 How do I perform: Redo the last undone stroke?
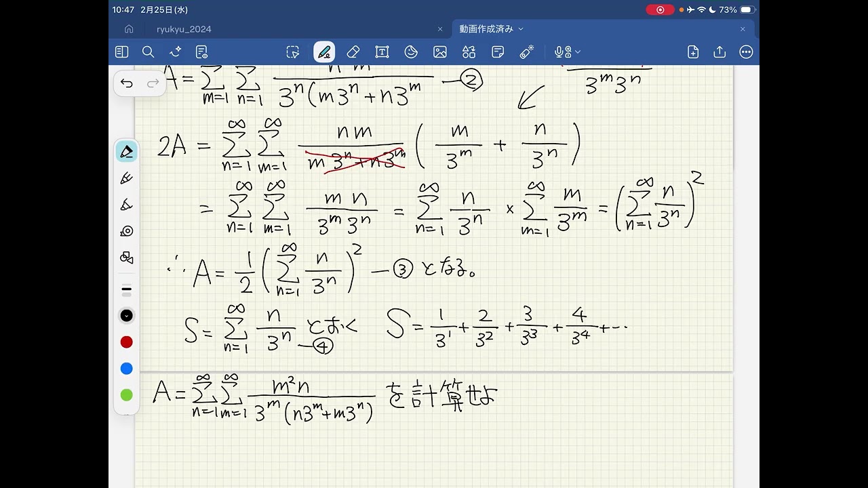point(153,83)
